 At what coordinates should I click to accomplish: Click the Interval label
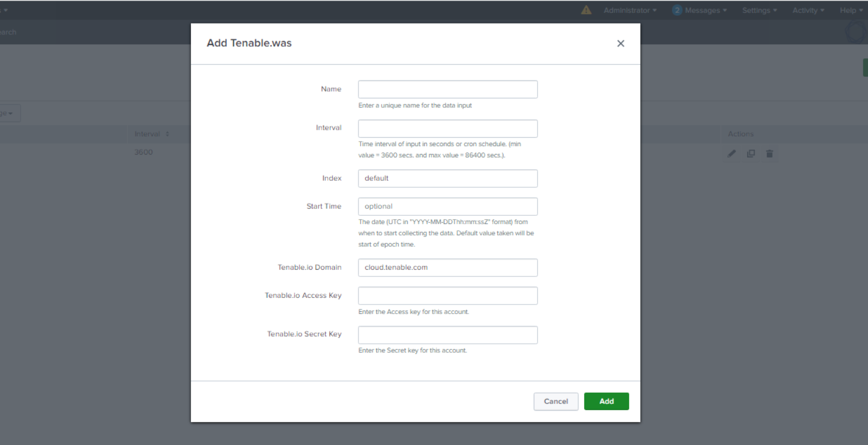(x=329, y=128)
